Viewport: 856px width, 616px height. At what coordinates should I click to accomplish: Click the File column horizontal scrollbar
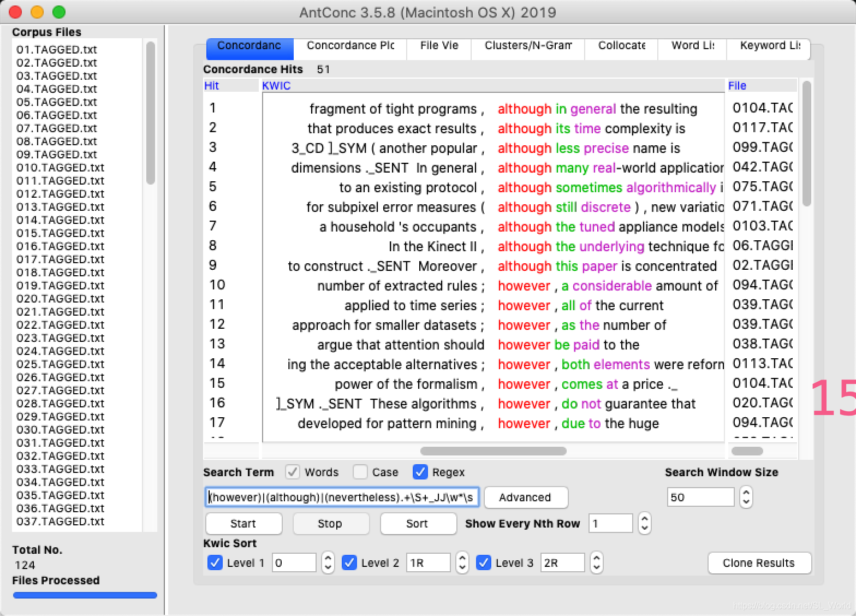(x=747, y=451)
